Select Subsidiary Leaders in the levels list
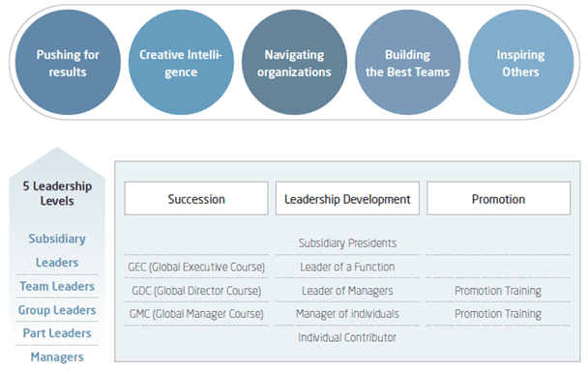The height and width of the screenshot is (371, 588). point(57,250)
